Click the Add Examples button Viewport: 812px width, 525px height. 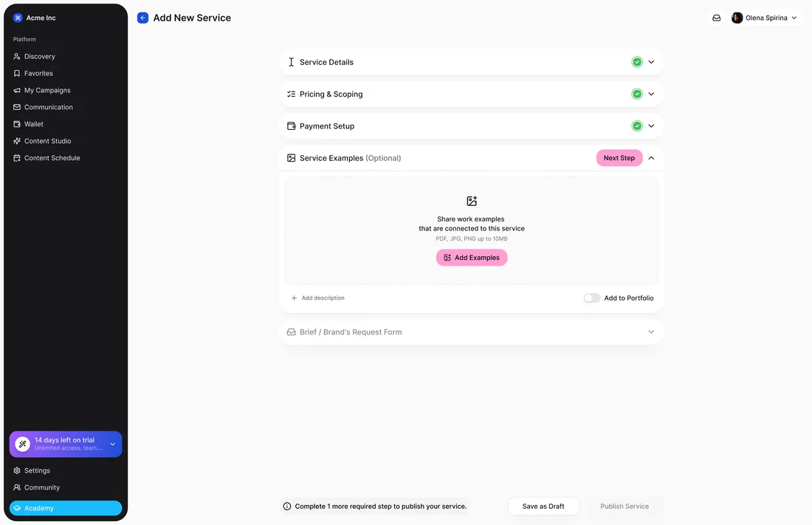click(471, 258)
